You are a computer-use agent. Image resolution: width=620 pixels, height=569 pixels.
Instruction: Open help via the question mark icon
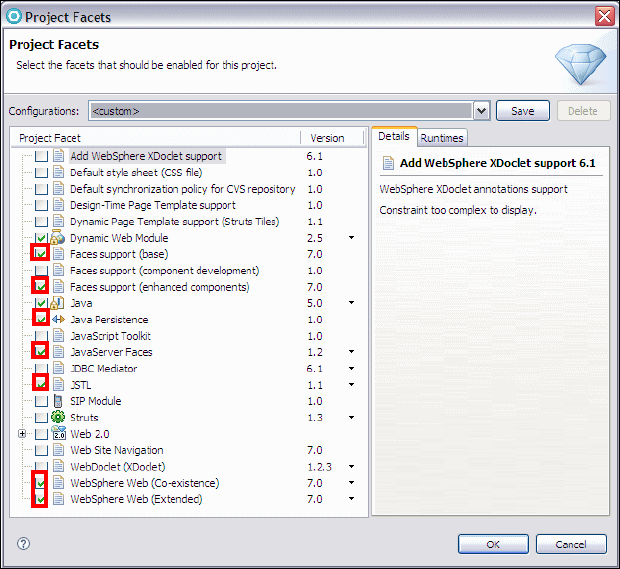point(23,543)
